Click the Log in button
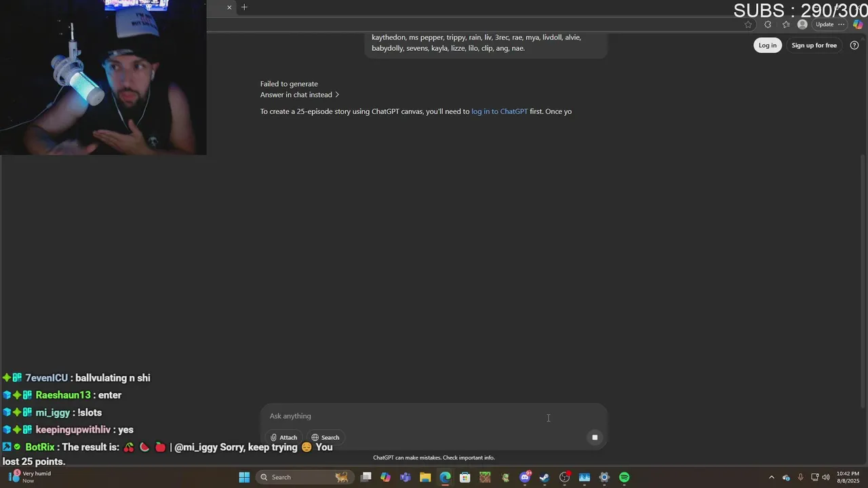 [768, 45]
